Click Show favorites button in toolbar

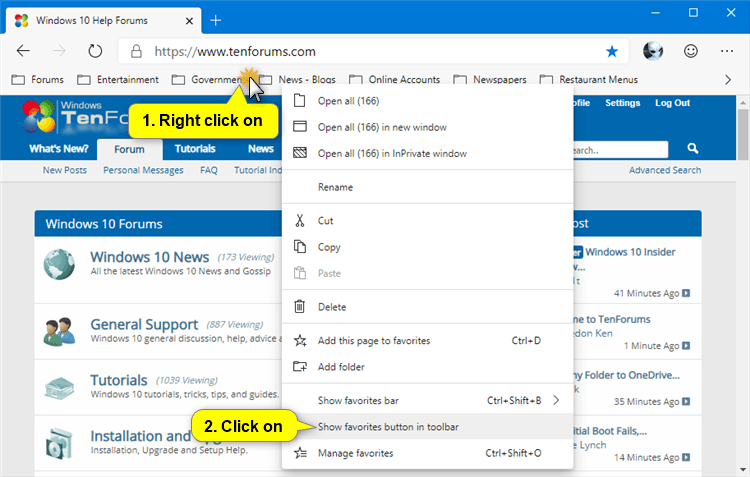[428, 426]
